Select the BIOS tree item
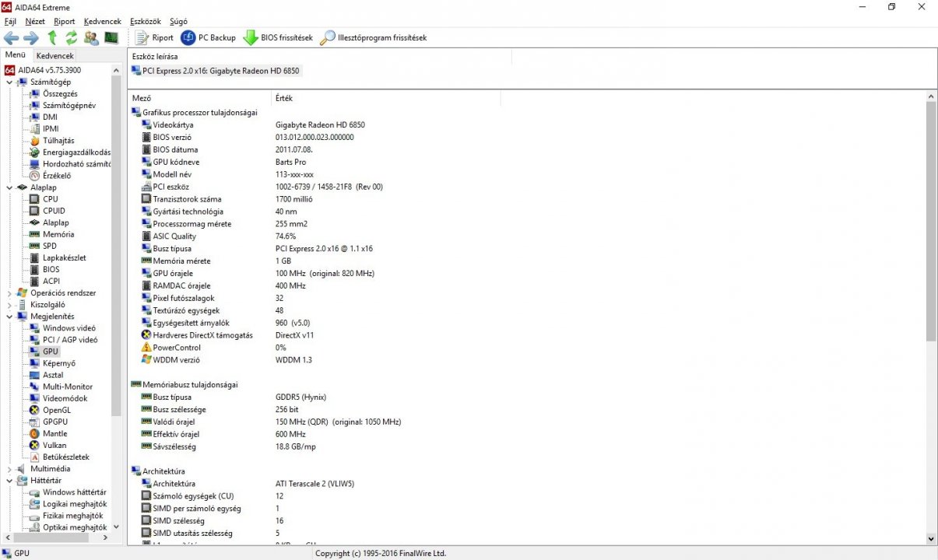Screen dimensions: 938x560 51,269
